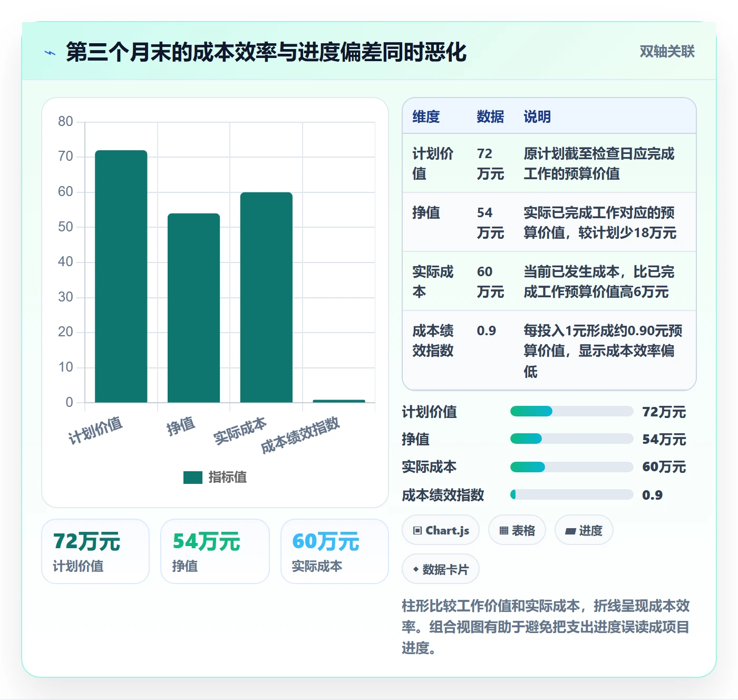Toggle the 指标值 legend swatch
The image size is (738, 700).
tap(193, 477)
